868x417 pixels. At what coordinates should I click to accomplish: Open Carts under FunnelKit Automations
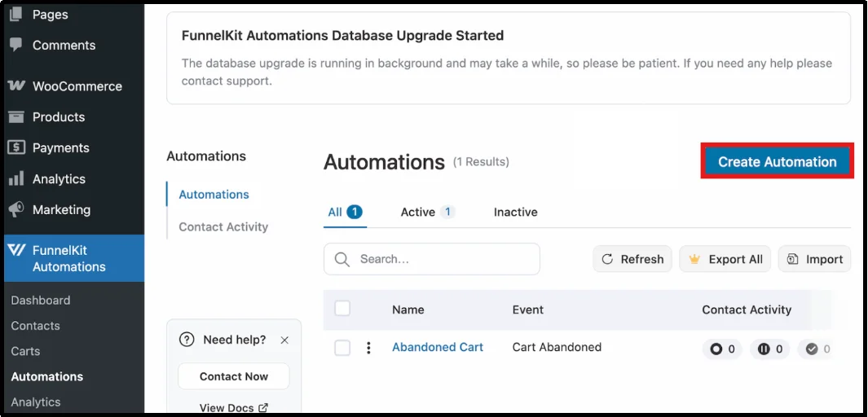[25, 351]
